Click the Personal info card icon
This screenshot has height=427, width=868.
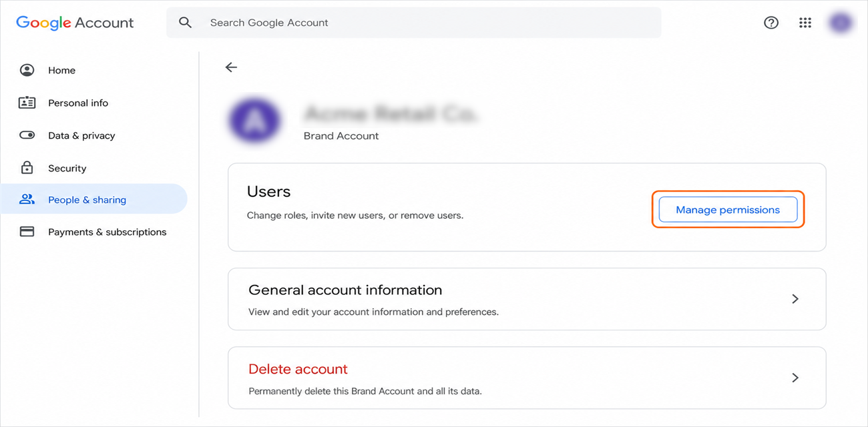point(27,103)
